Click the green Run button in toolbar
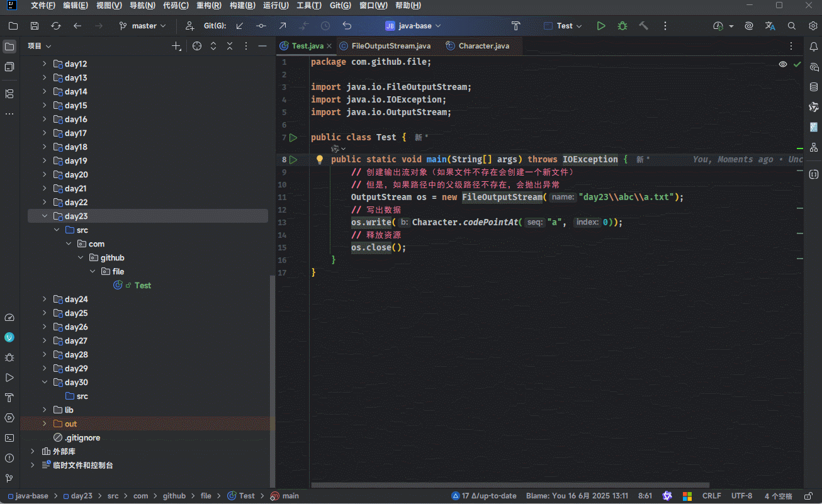822x504 pixels. (601, 26)
